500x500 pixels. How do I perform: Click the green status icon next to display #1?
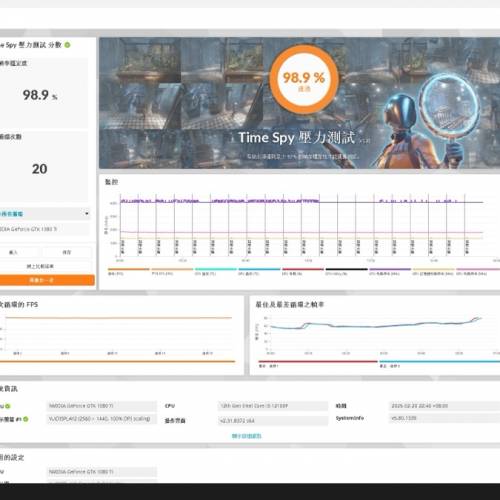(x=26, y=419)
